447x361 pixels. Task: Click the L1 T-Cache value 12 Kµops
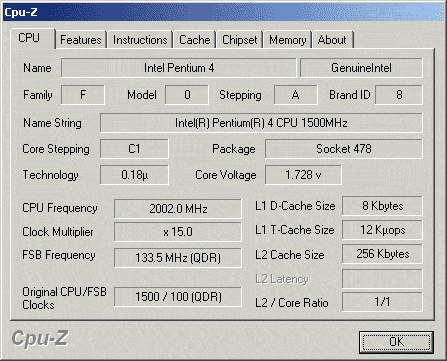tap(382, 230)
